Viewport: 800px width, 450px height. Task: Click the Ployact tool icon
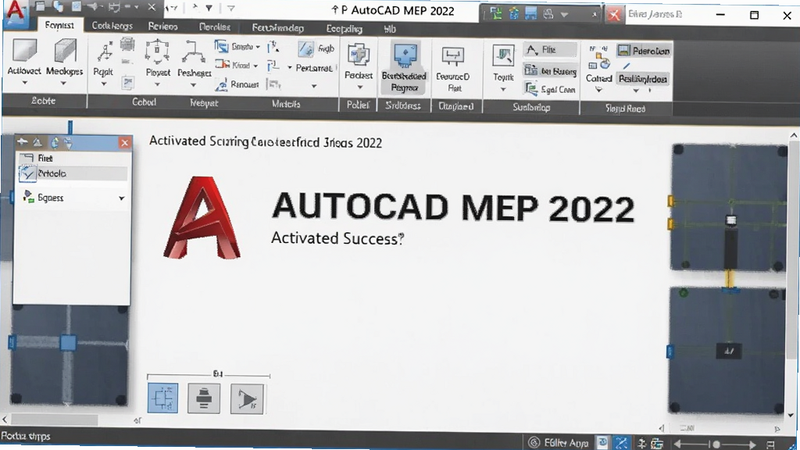(x=157, y=53)
